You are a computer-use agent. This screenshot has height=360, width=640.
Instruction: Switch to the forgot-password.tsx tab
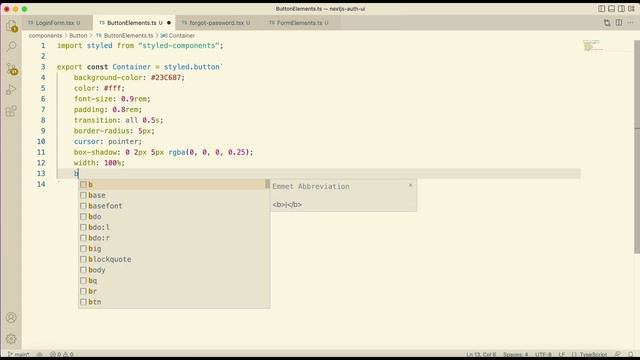pyautogui.click(x=217, y=23)
